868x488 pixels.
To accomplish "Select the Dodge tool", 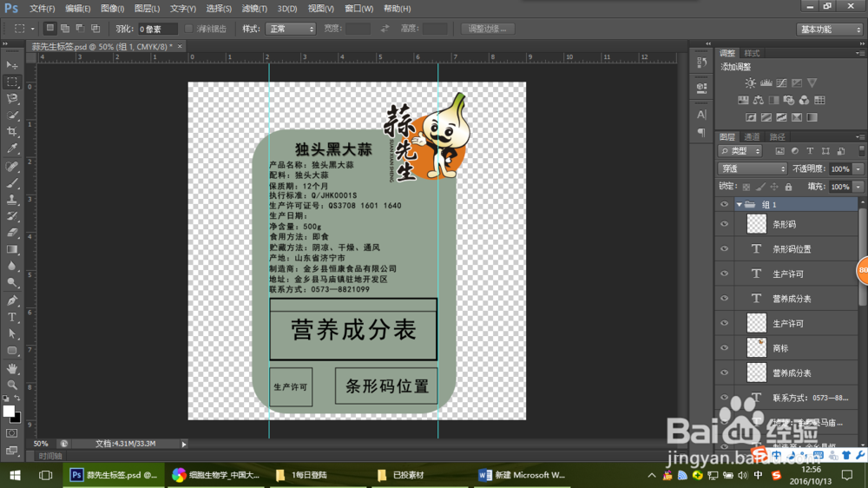I will (11, 282).
